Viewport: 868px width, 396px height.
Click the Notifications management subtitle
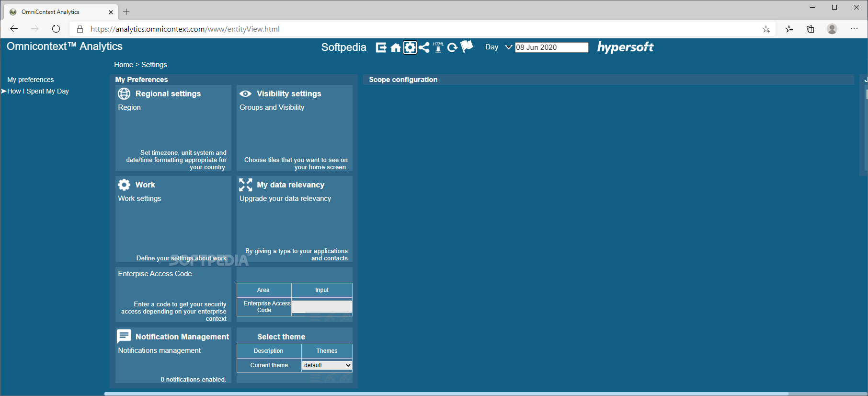pos(159,350)
